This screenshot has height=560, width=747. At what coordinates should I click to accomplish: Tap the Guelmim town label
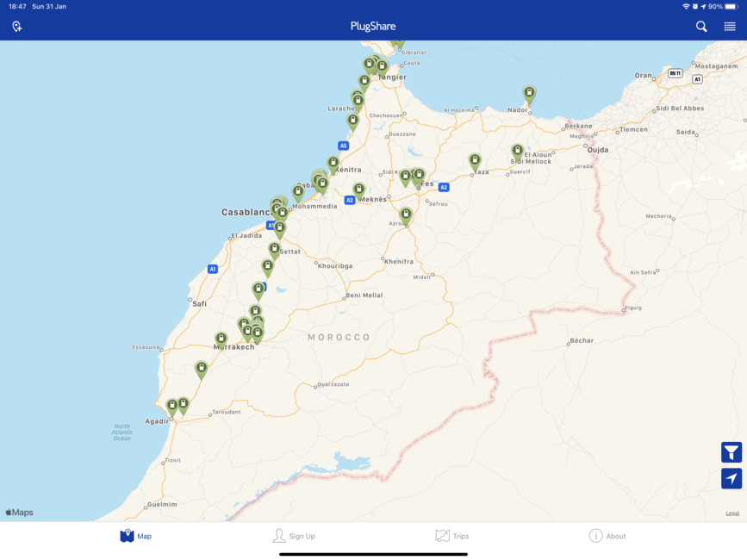pos(162,504)
